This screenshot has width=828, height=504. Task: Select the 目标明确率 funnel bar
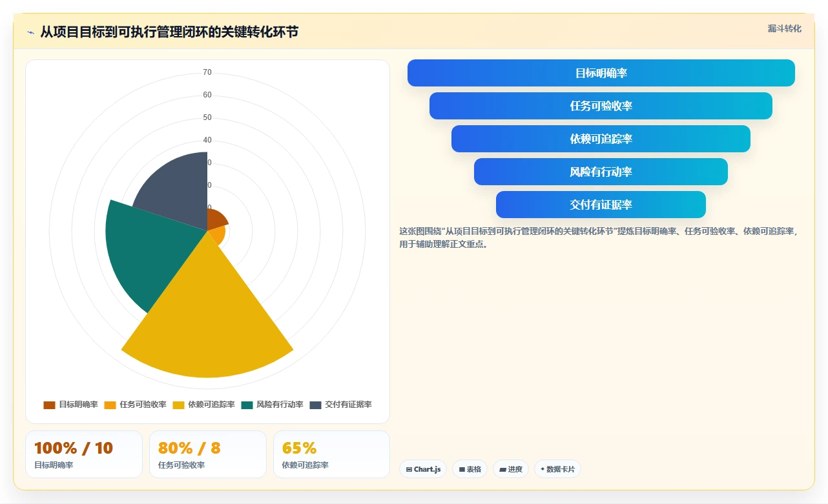[x=601, y=73]
